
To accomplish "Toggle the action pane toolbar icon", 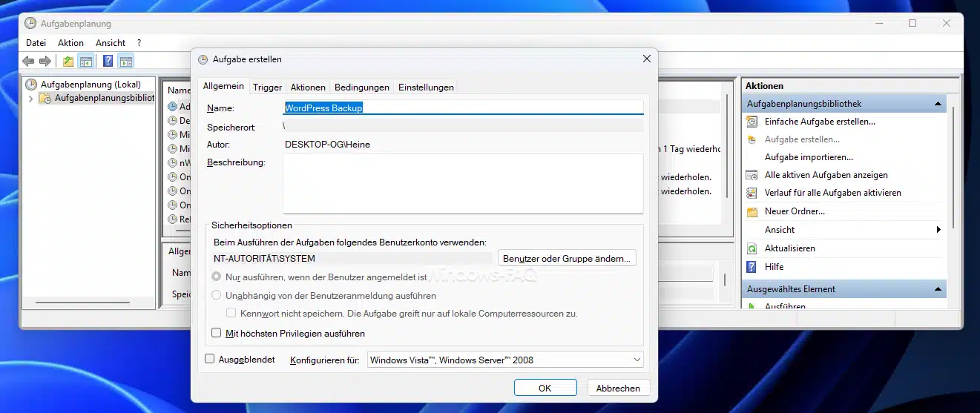I will pyautogui.click(x=125, y=62).
